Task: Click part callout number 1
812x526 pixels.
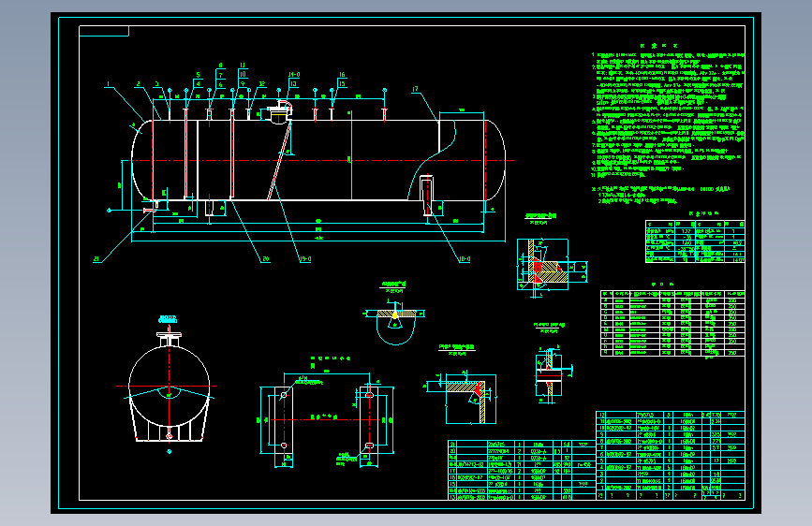Action: coord(109,84)
